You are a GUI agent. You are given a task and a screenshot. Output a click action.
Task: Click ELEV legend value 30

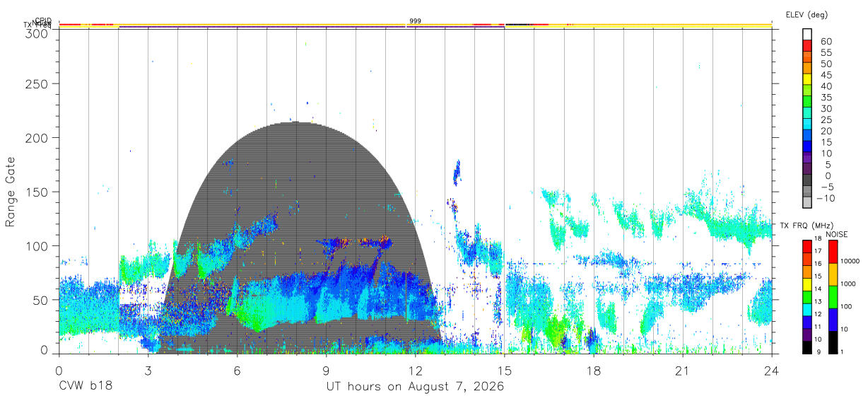pos(826,109)
